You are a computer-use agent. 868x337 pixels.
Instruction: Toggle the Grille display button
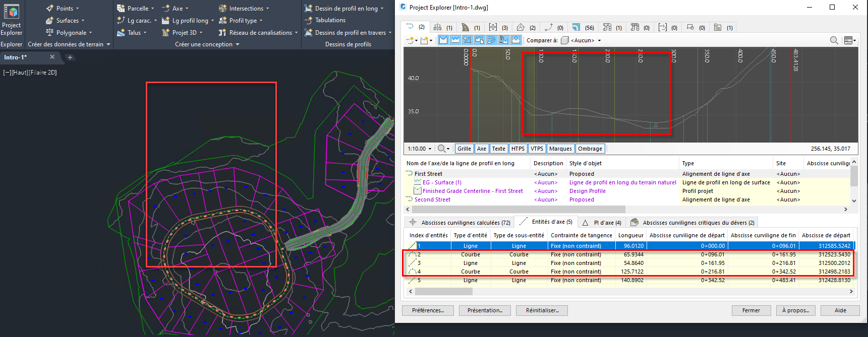[464, 149]
